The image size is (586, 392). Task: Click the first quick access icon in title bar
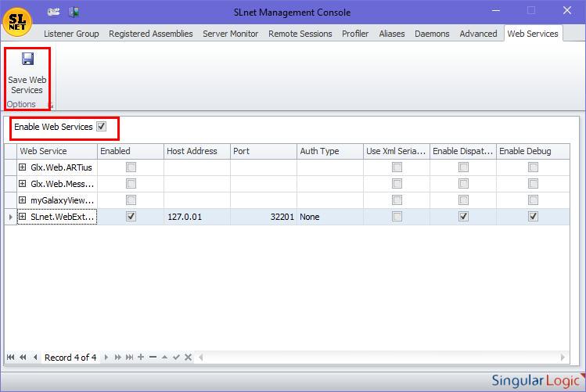[53, 12]
